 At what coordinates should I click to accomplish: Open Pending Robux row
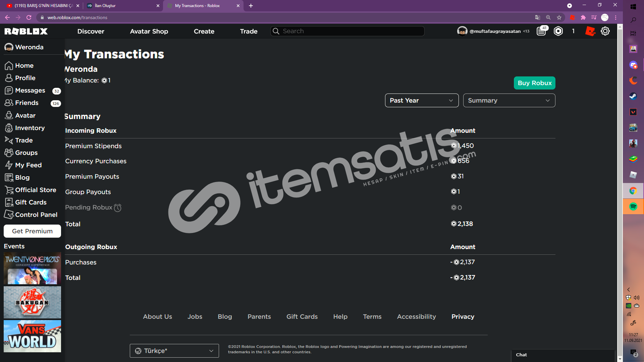point(310,207)
